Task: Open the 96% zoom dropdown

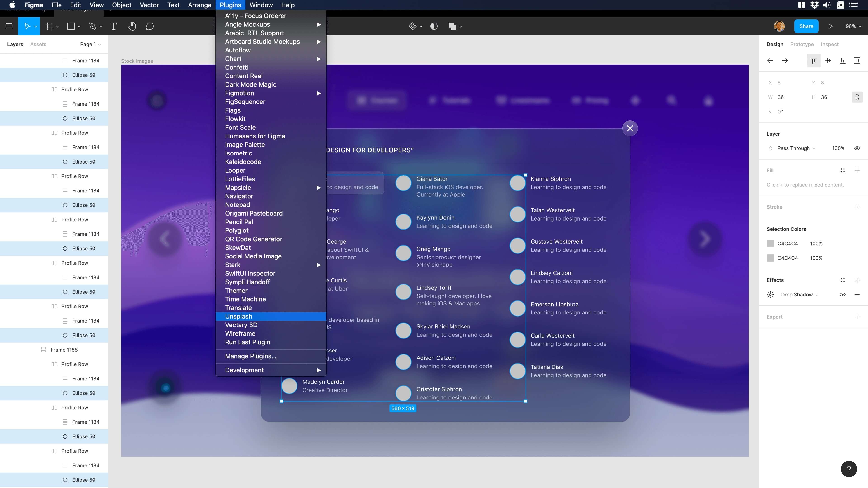Action: click(853, 26)
